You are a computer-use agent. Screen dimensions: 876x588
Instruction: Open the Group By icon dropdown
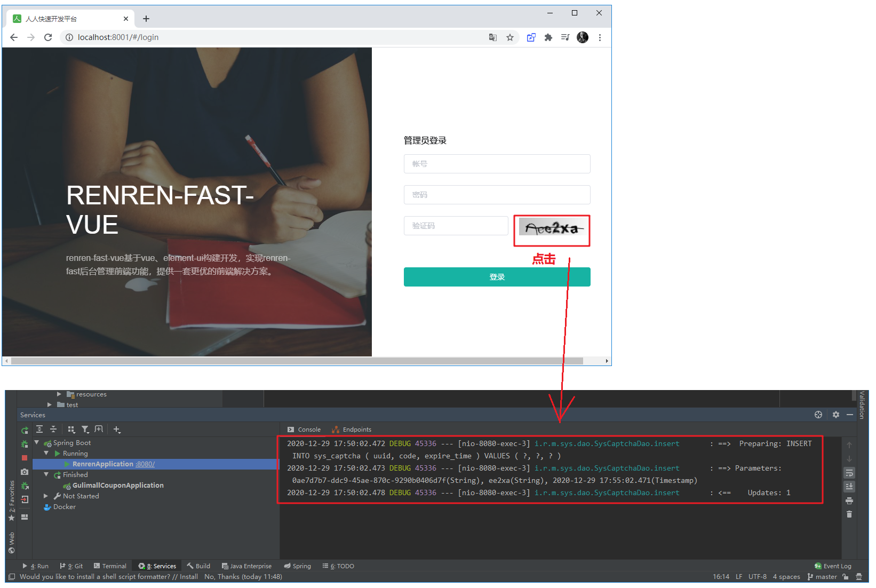point(71,430)
